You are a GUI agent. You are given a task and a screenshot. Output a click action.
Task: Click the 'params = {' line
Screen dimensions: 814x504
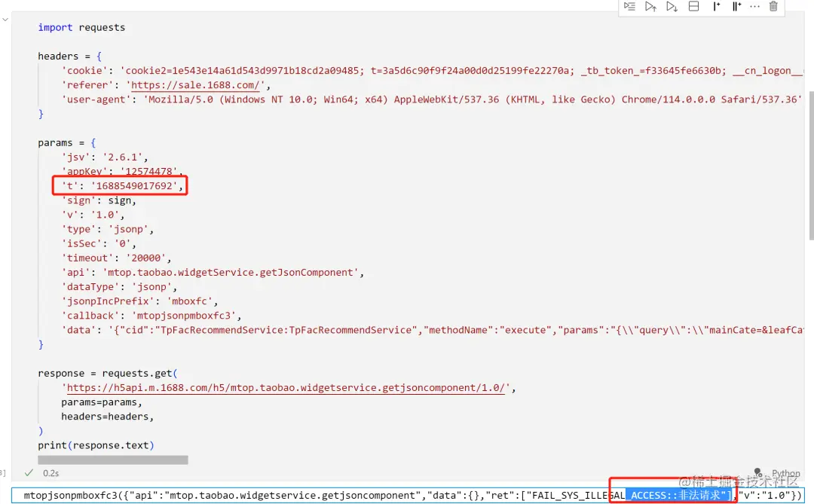67,142
